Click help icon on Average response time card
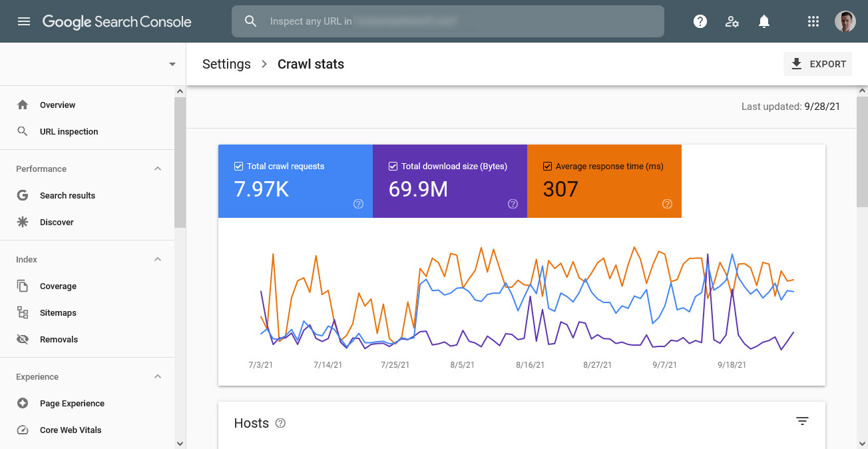Screen dimensions: 868x449 click(x=667, y=205)
